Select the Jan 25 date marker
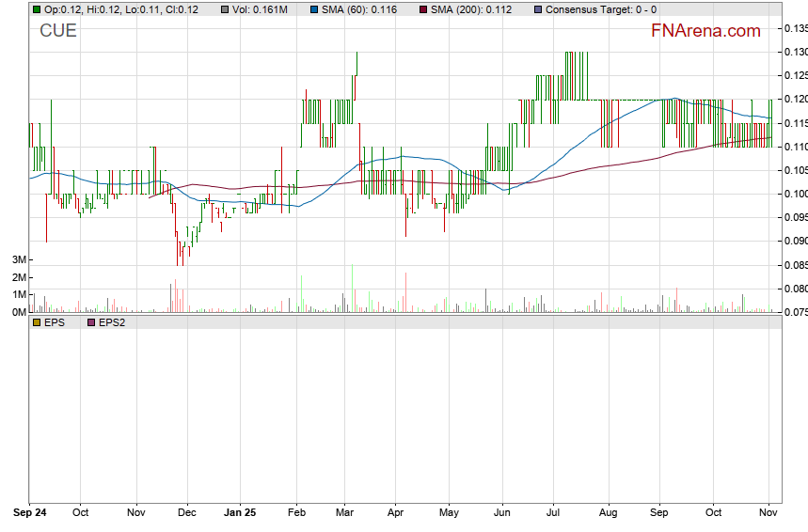 (240, 513)
